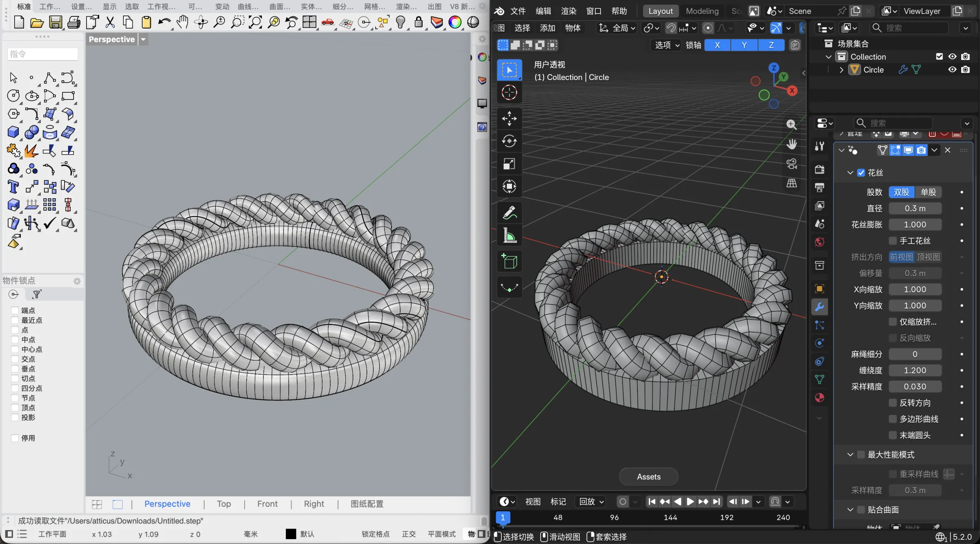Activate the Cursor tool in Blender toolbar
The width and height of the screenshot is (980, 544).
509,93
